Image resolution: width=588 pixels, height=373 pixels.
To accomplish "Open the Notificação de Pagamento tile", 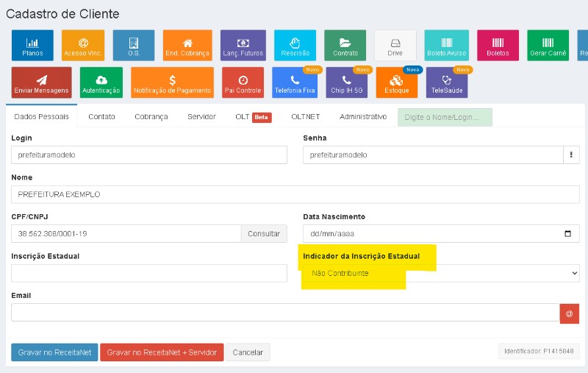I will [x=172, y=82].
